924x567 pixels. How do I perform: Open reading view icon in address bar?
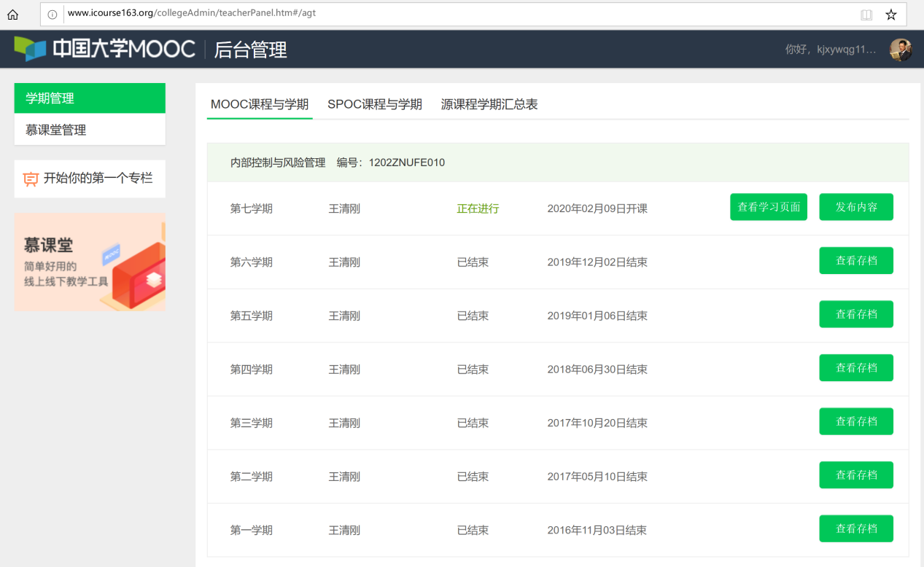[x=866, y=15]
